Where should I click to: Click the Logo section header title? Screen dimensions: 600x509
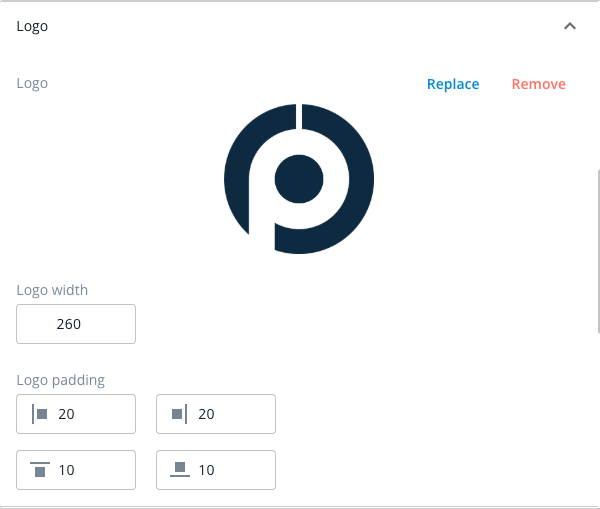(32, 26)
